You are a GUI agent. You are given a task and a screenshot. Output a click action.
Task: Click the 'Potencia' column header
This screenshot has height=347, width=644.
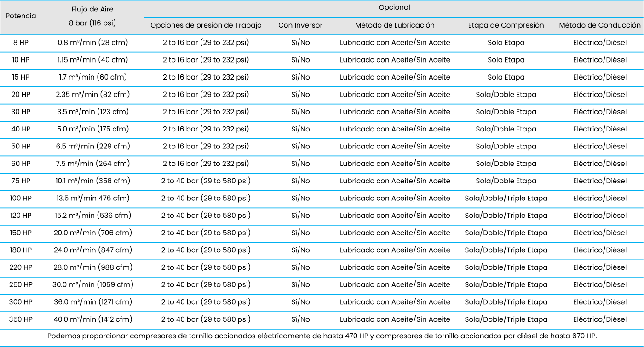point(21,16)
